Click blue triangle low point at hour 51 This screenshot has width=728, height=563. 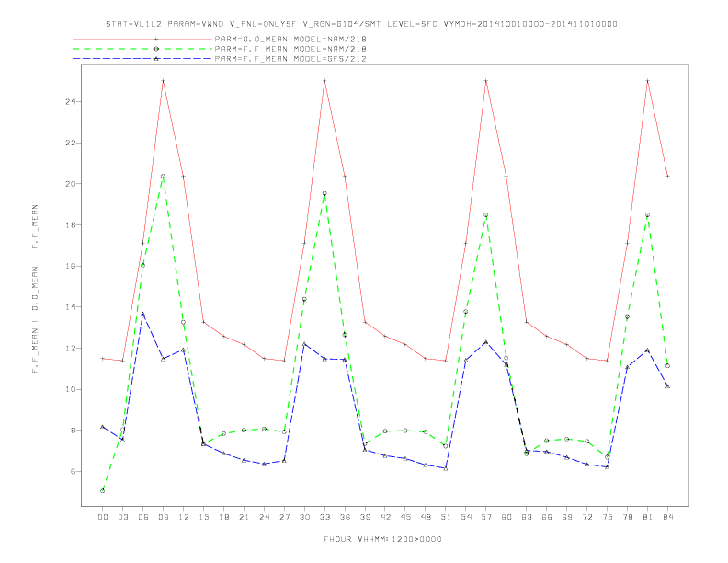coord(446,468)
